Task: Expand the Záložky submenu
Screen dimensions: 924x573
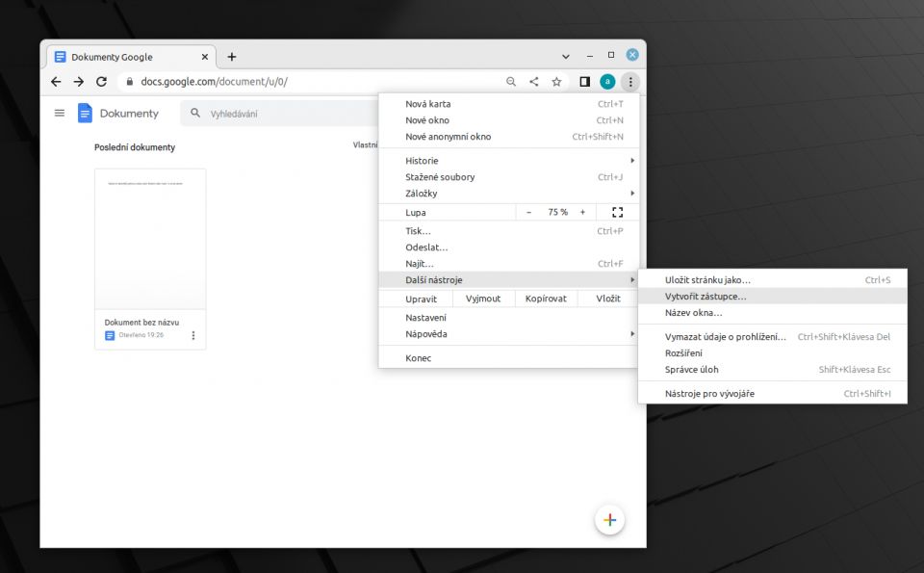Action: tap(508, 194)
